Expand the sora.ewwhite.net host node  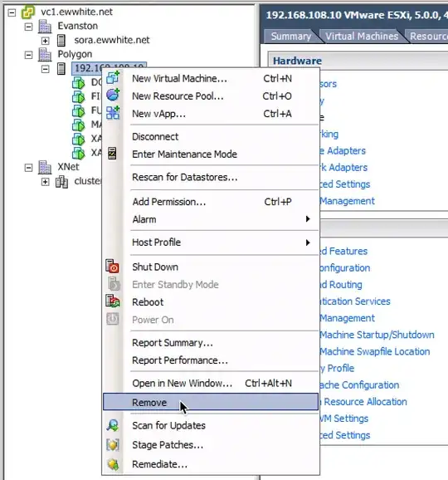(46, 41)
